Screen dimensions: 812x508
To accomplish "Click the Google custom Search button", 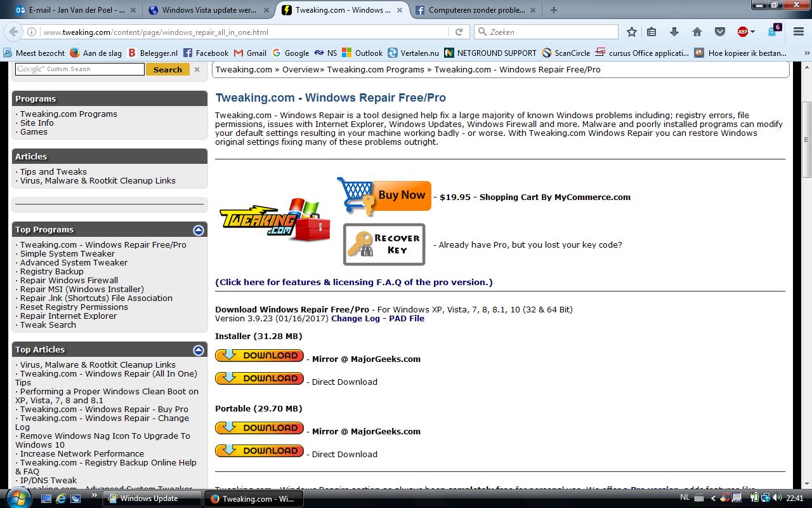I will [x=167, y=69].
